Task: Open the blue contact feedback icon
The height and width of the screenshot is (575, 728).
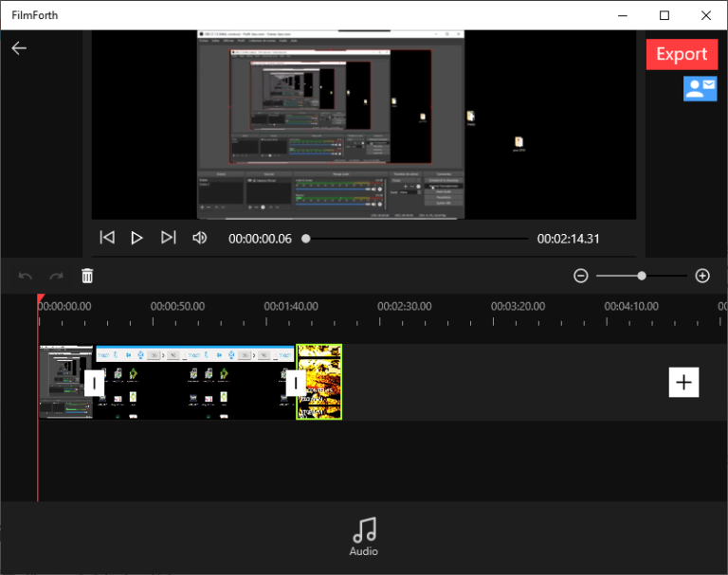Action: coord(700,88)
